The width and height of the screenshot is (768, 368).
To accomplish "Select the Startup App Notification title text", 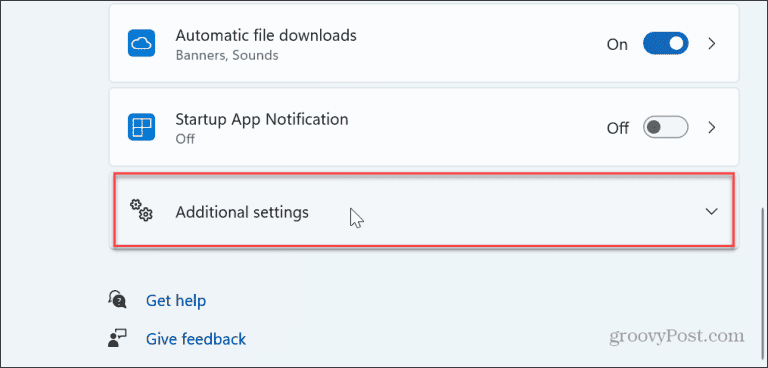I will 262,119.
